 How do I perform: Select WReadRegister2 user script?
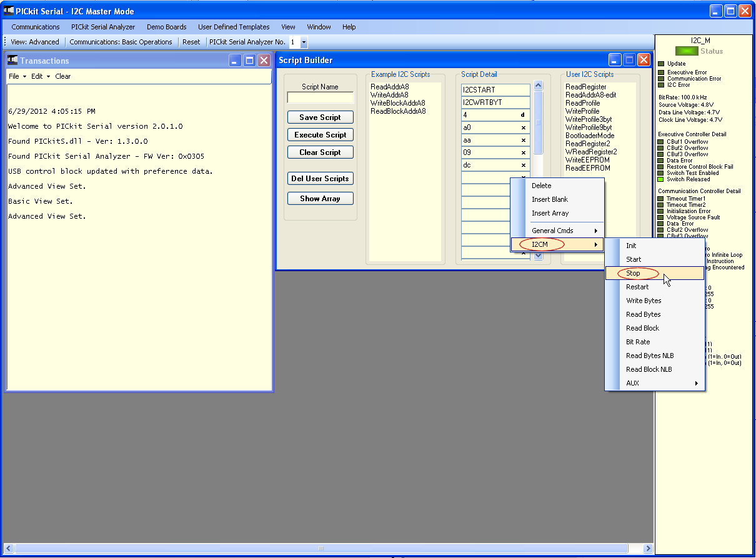click(x=591, y=152)
